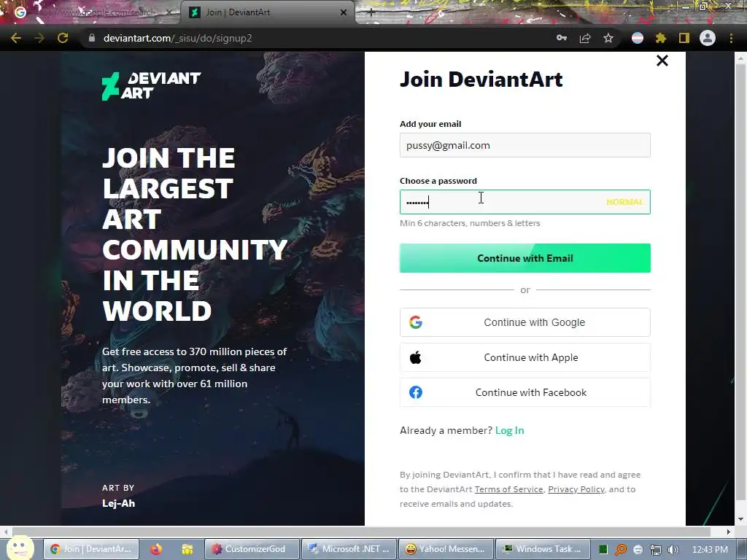Sign up using Continue with Apple

[525, 357]
